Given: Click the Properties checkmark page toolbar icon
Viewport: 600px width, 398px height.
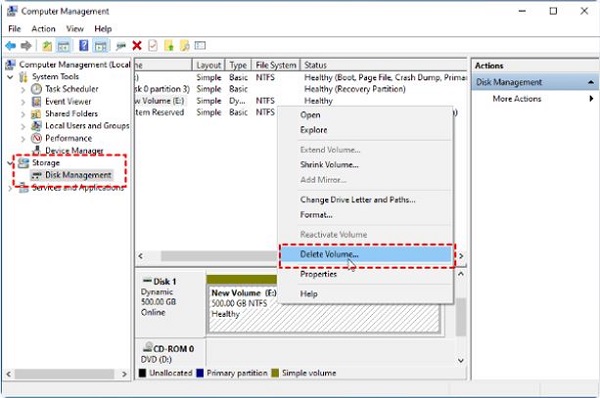Looking at the screenshot, I should [x=153, y=46].
